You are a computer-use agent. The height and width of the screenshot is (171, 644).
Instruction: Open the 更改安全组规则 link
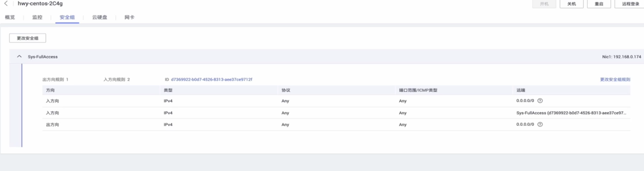pos(615,79)
